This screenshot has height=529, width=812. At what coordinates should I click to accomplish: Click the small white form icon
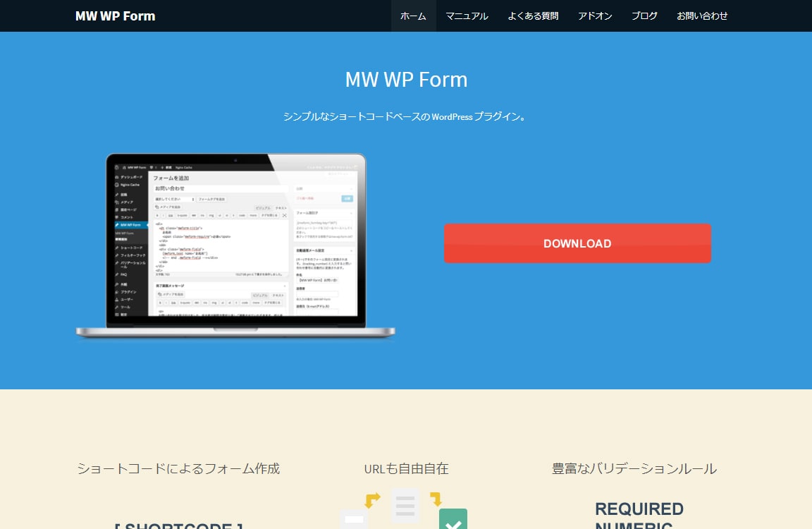354,520
